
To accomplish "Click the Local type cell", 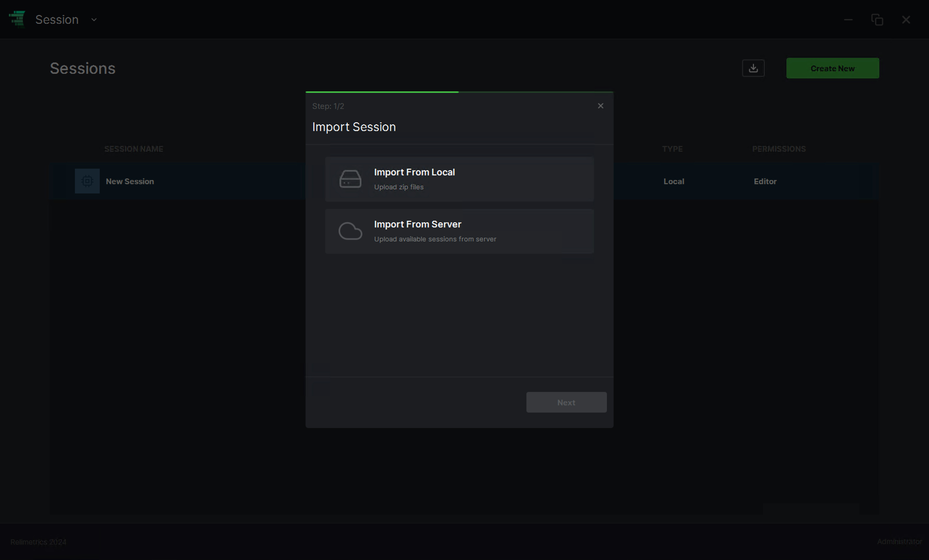I will pos(674,181).
